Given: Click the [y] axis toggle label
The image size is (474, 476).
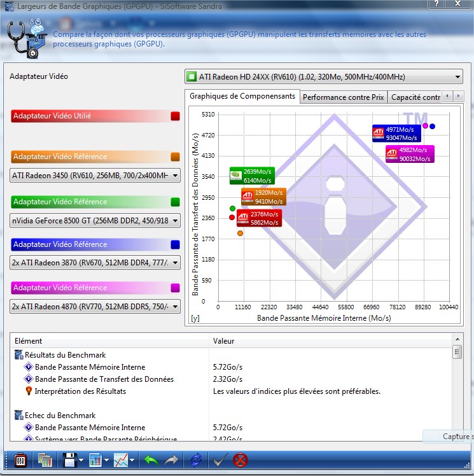Looking at the screenshot, I should coord(195,318).
